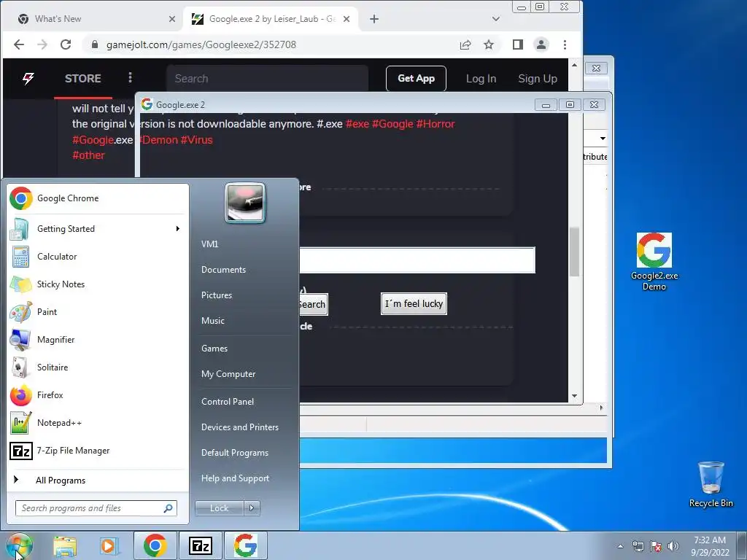
Task: Switch to 7-Zip in taskbar
Action: (200, 545)
